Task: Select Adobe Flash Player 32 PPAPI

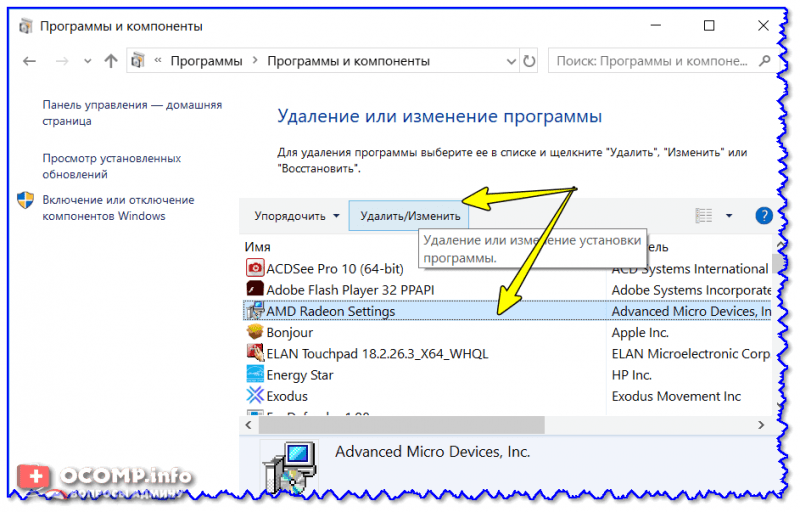Action: [350, 290]
